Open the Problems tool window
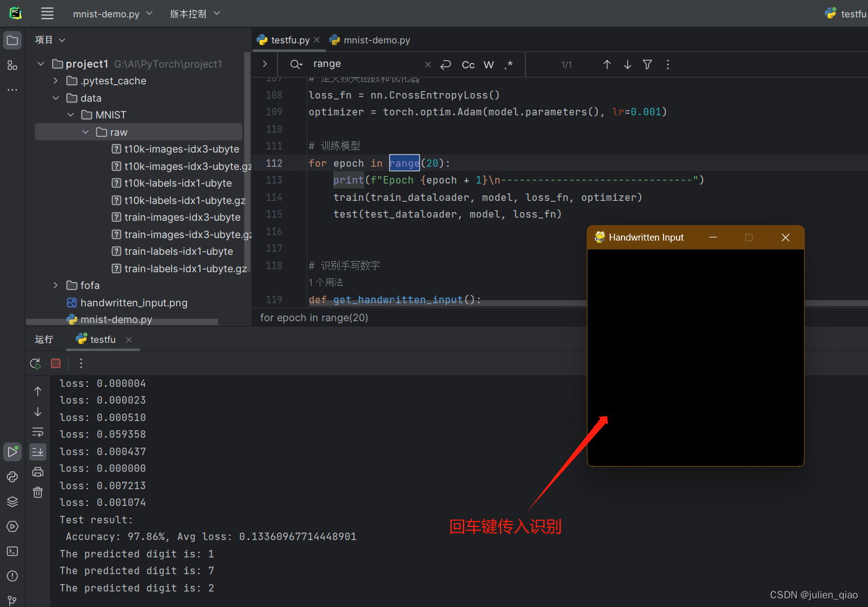 coord(12,576)
